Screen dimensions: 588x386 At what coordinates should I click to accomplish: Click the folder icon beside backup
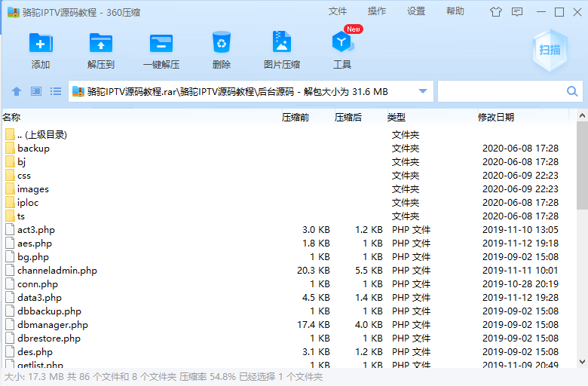10,148
